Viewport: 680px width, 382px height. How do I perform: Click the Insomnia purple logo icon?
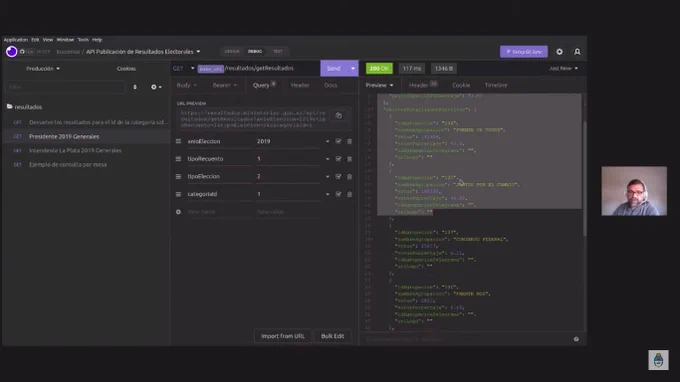[x=12, y=52]
